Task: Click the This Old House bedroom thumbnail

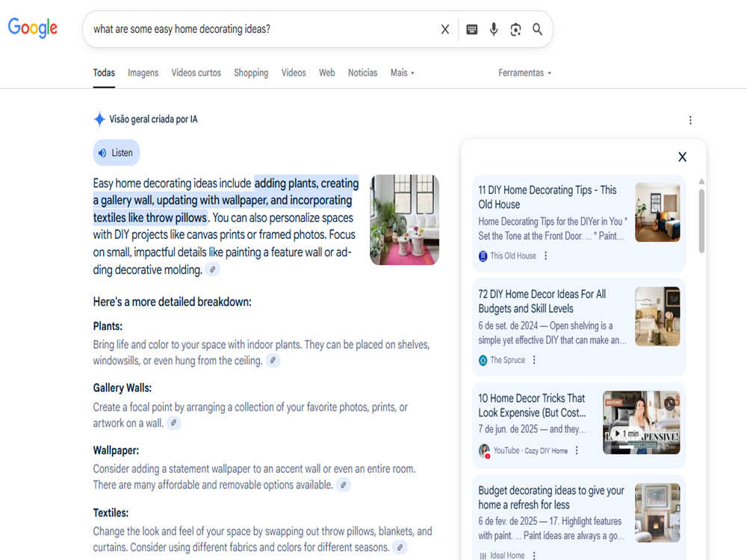Action: (657, 212)
